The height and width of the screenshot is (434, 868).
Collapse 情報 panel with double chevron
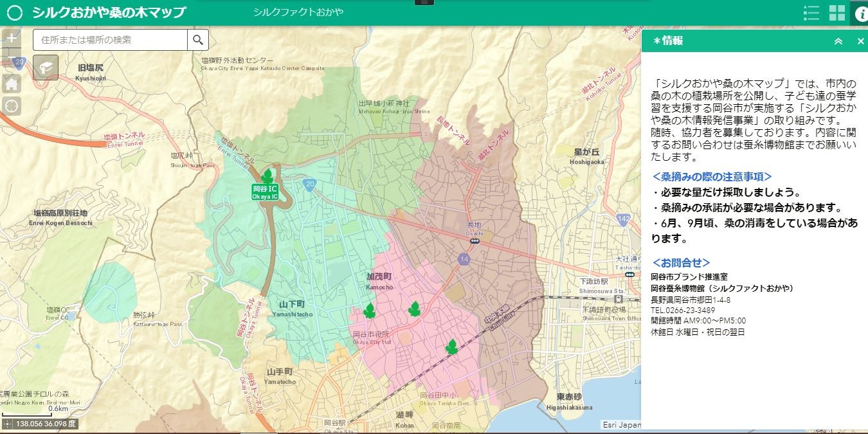(838, 41)
